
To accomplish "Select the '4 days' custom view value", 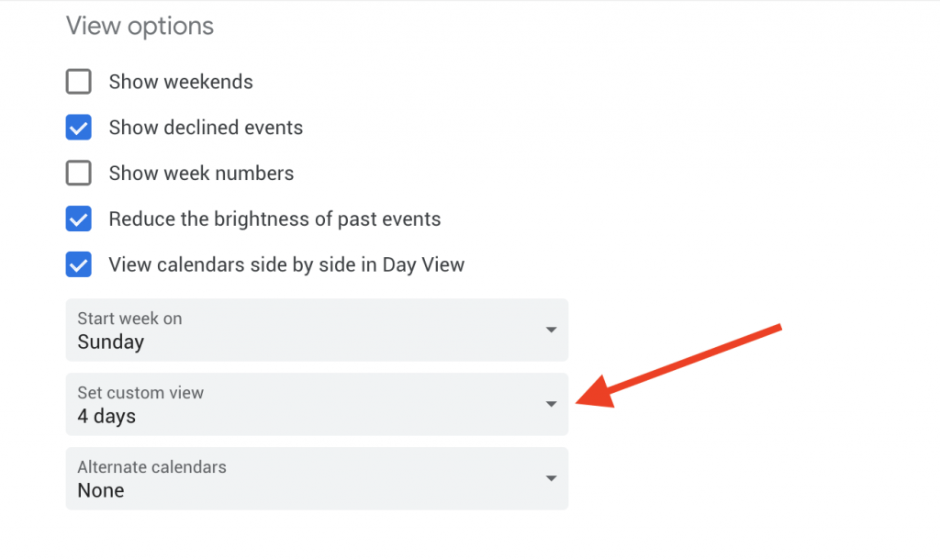I will (106, 417).
